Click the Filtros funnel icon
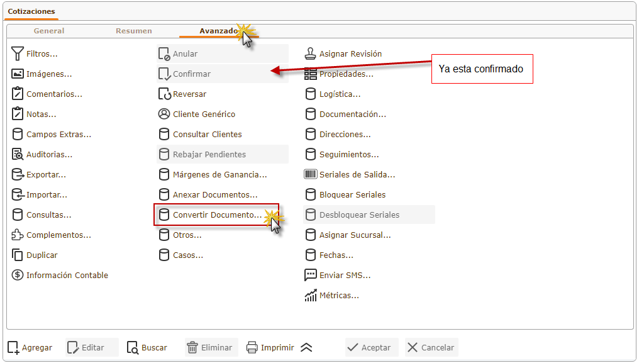This screenshot has height=363, width=644. click(x=18, y=54)
